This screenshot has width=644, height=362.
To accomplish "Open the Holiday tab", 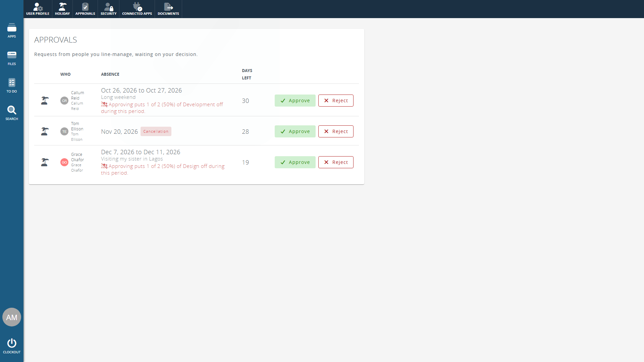I will pos(62,9).
